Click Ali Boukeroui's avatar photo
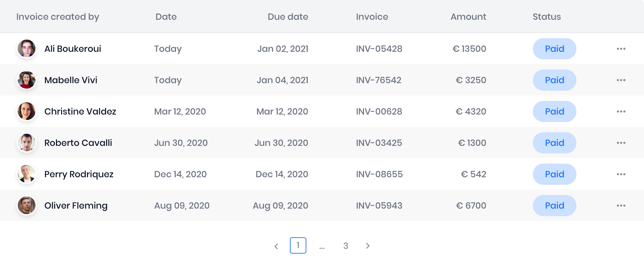644x270 pixels. tap(27, 48)
